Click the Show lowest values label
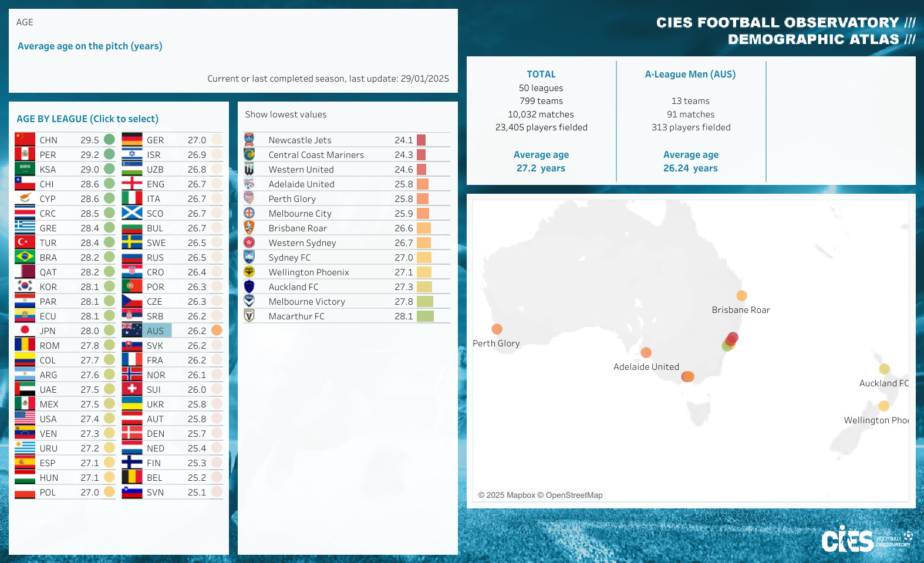Viewport: 924px width, 563px height. (x=286, y=114)
